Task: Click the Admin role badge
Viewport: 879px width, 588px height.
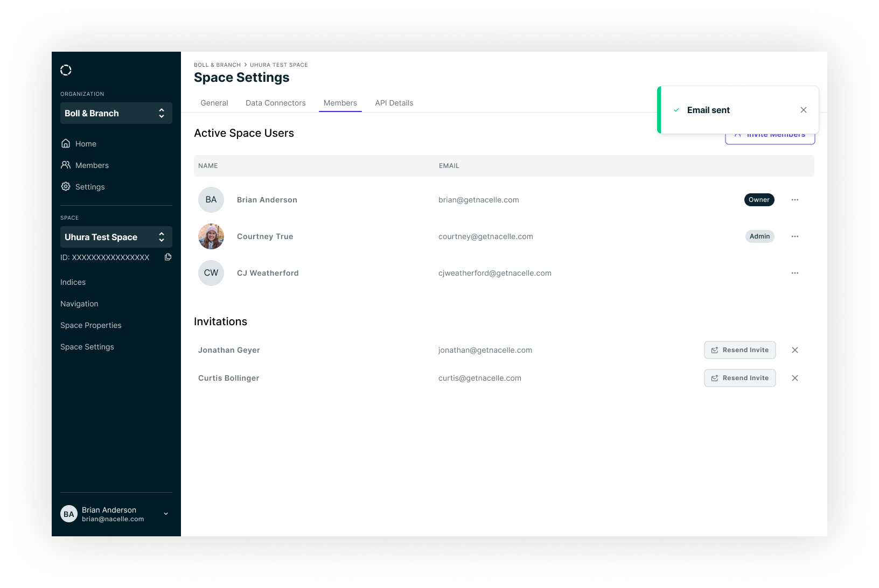Action: pyautogui.click(x=760, y=236)
